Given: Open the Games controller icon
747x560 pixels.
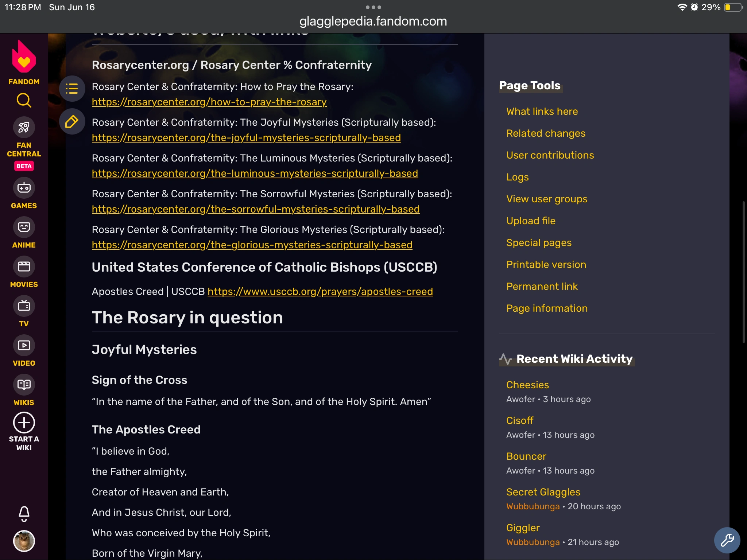Looking at the screenshot, I should [x=24, y=188].
